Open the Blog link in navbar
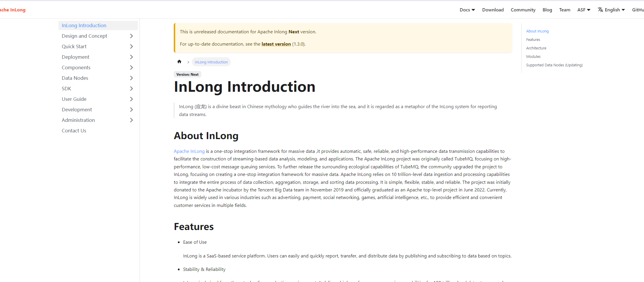 pos(547,10)
